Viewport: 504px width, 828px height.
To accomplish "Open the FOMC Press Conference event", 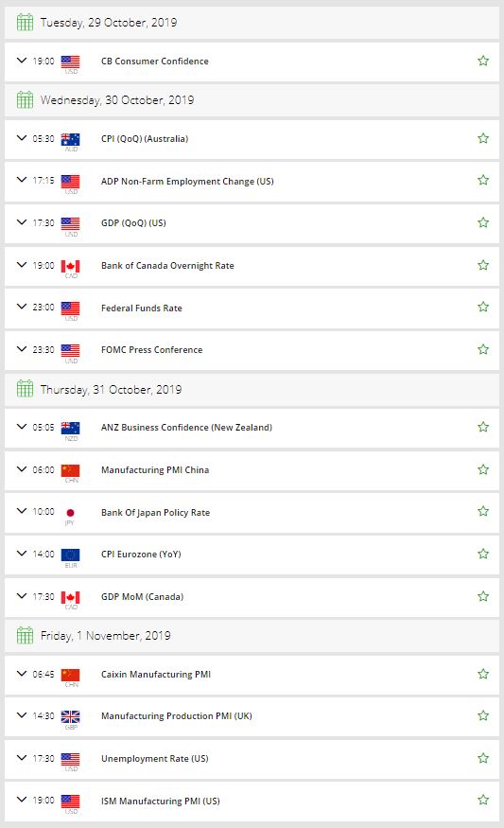I will coord(151,349).
